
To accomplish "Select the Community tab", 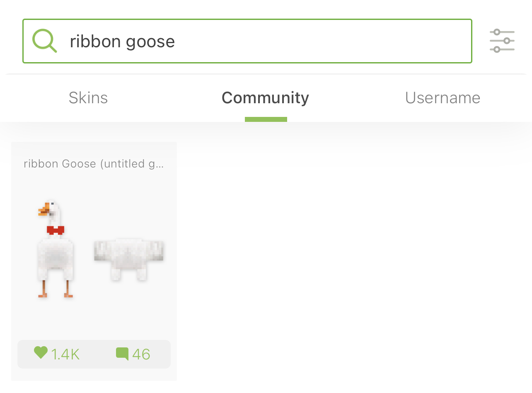I will tap(266, 98).
